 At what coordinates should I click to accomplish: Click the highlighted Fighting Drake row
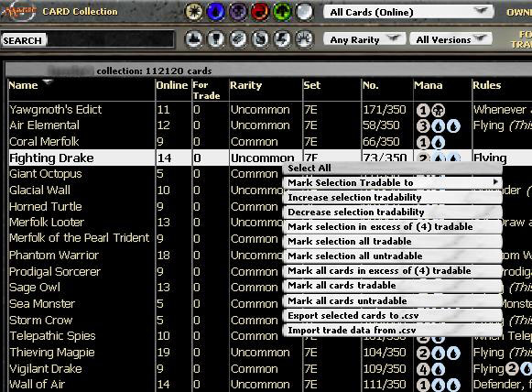[270, 158]
